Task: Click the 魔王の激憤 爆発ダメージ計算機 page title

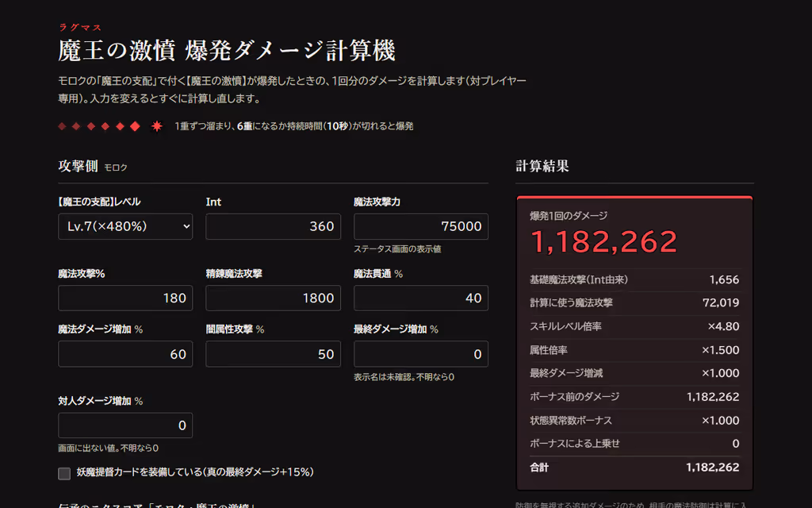Action: tap(227, 51)
